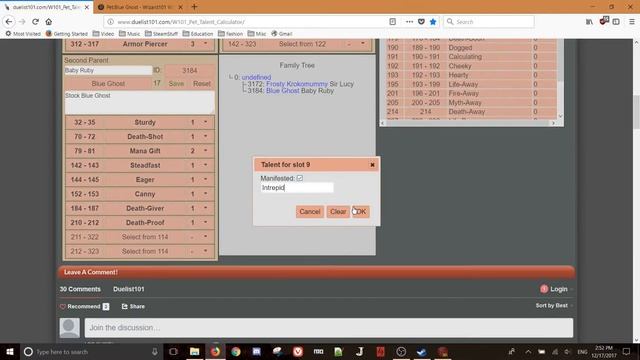Screen dimensions: 640x360
Task: Click the Join the discussion comment box
Action: [329, 327]
